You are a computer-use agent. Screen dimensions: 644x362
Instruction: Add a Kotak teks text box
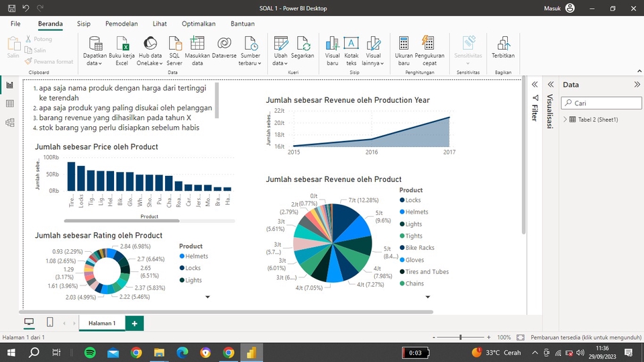point(351,50)
